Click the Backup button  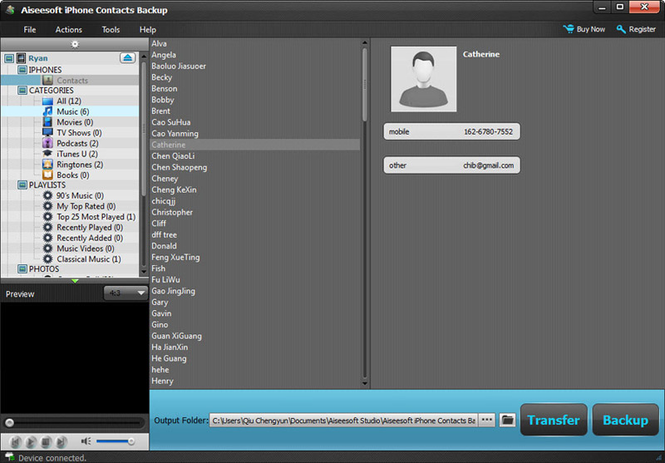625,420
